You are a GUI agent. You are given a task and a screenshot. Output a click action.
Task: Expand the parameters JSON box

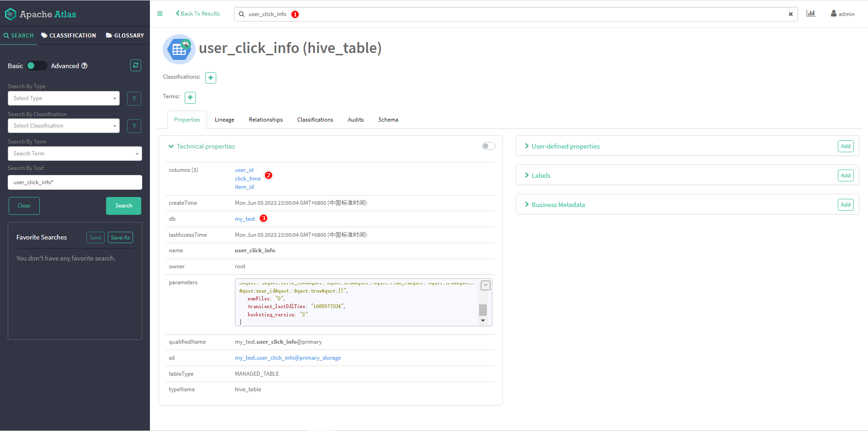486,285
